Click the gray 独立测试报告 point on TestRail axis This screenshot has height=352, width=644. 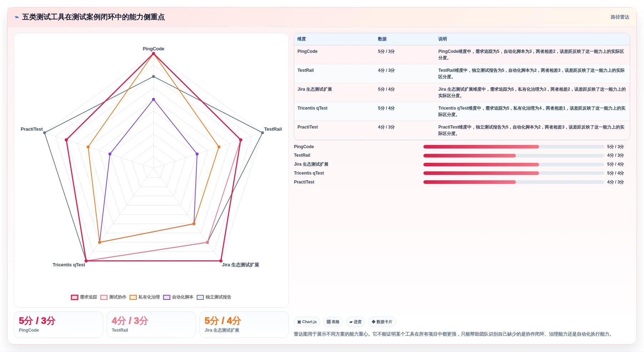tap(262, 133)
